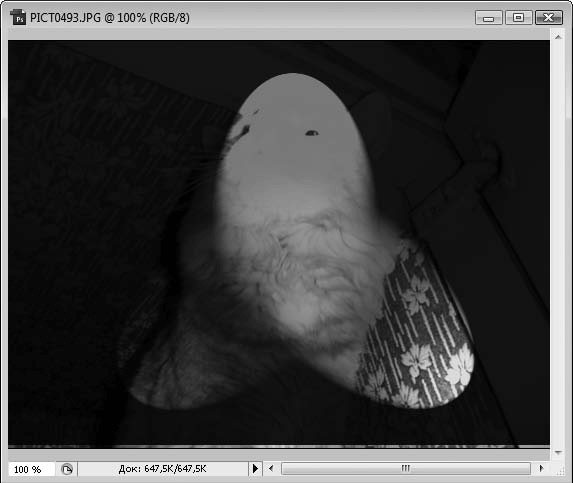Click the PICT0493.JPG title bar text
Image resolution: width=573 pixels, height=483 pixels.
110,18
